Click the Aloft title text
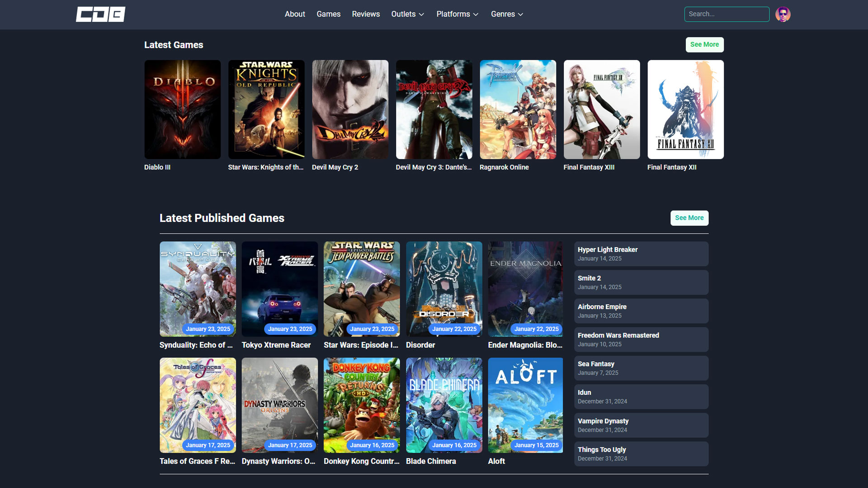 point(496,461)
